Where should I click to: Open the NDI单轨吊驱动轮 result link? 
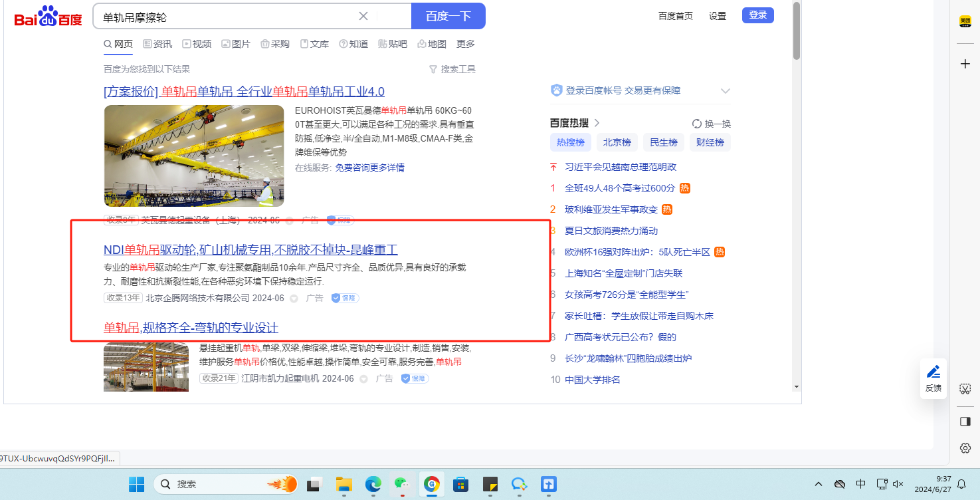pyautogui.click(x=250, y=250)
